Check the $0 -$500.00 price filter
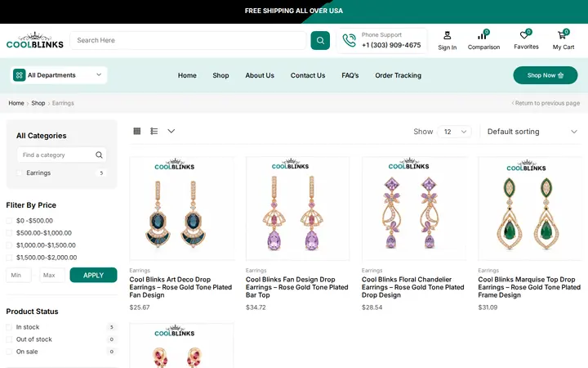Screen dimensions: 588x368 pos(9,221)
